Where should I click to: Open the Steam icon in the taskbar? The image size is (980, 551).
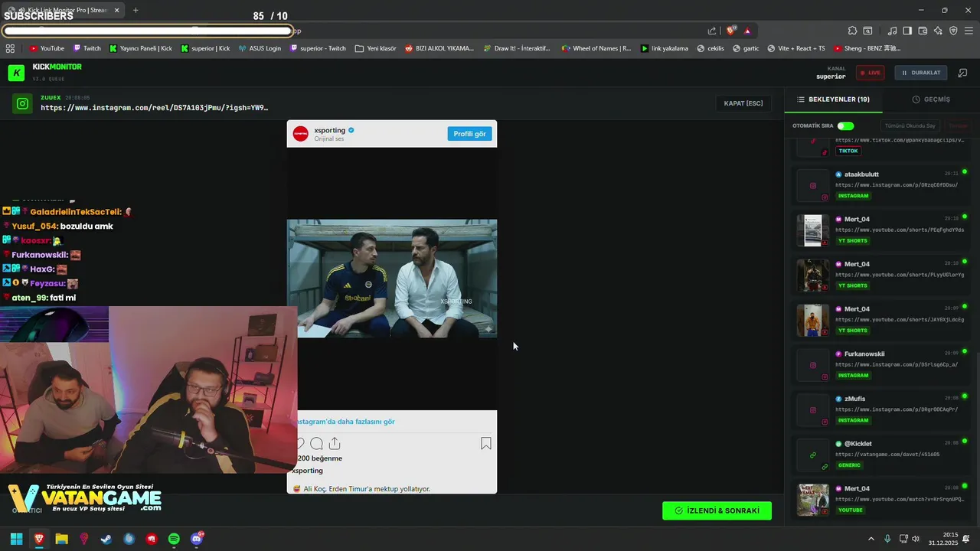coord(106,539)
